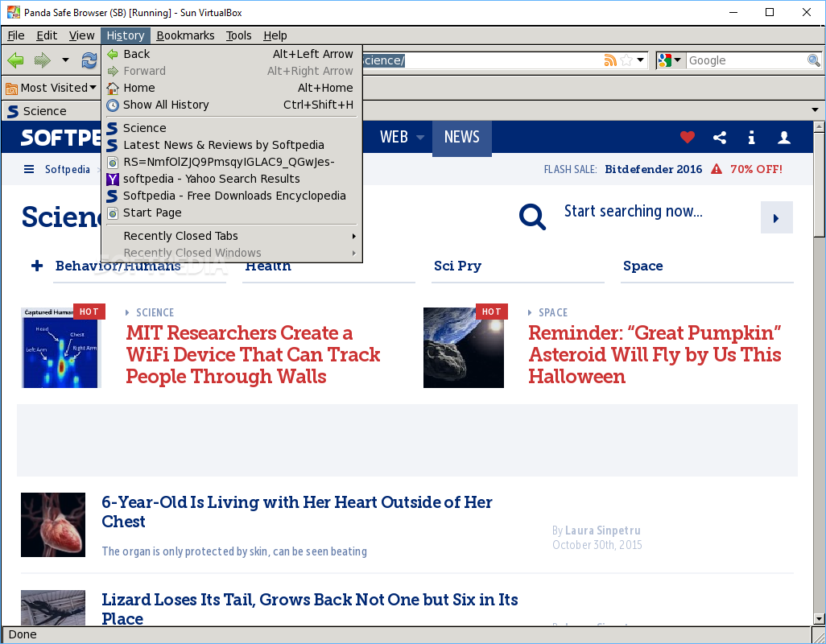Click the RSS feed icon in address bar
The image size is (826, 644).
(610, 60)
